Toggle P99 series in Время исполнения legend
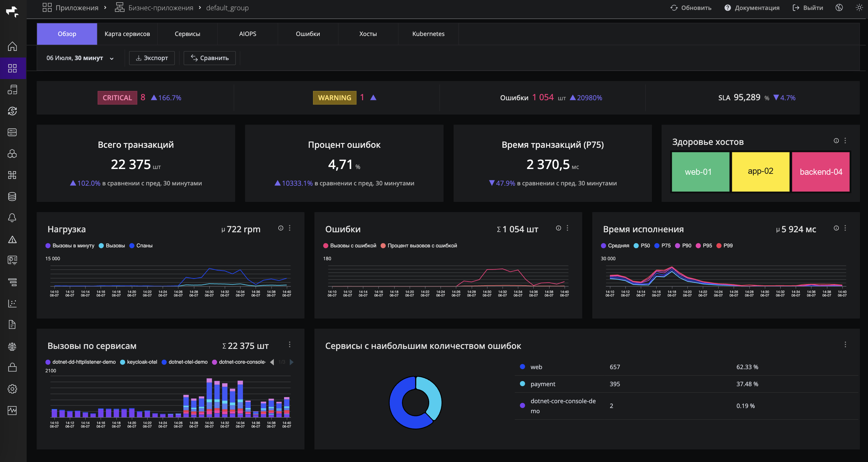Screen dimensions: 868x462 (725, 245)
